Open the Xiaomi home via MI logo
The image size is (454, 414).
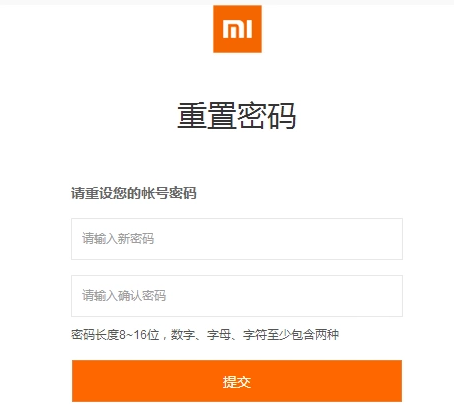pos(237,29)
